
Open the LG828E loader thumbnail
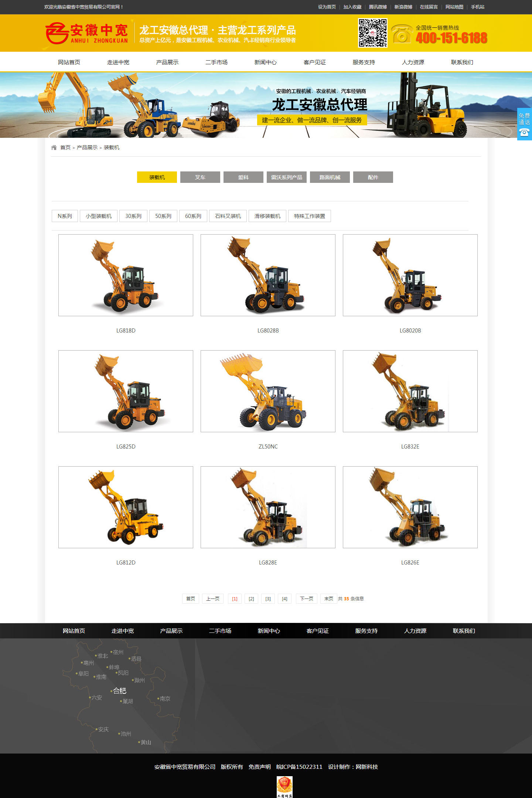coord(268,507)
